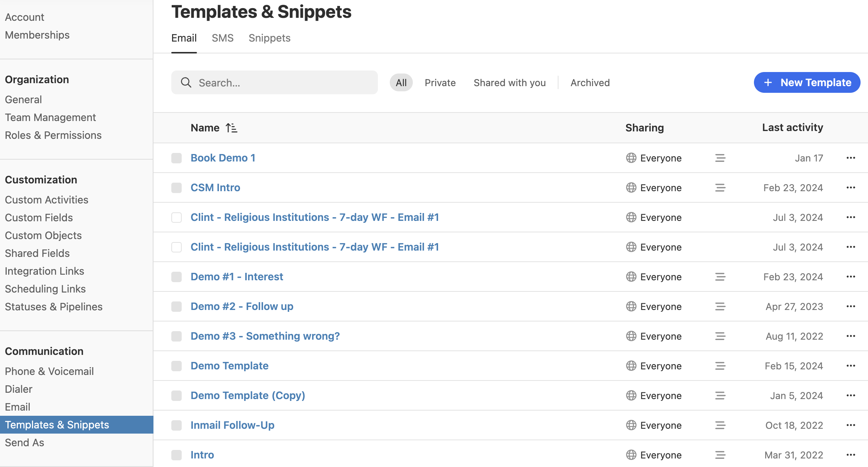Open Integration Links in sidebar
Image resolution: width=868 pixels, height=467 pixels.
(x=44, y=271)
